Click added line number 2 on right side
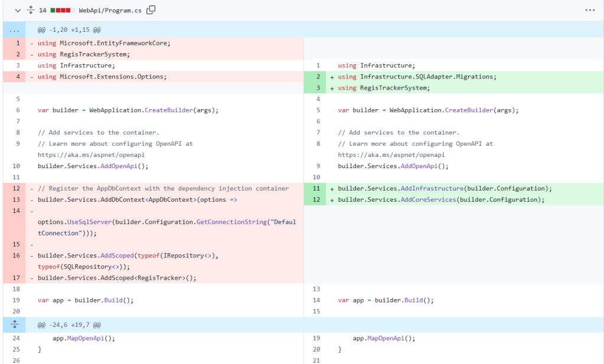The width and height of the screenshot is (604, 364). pyautogui.click(x=318, y=77)
